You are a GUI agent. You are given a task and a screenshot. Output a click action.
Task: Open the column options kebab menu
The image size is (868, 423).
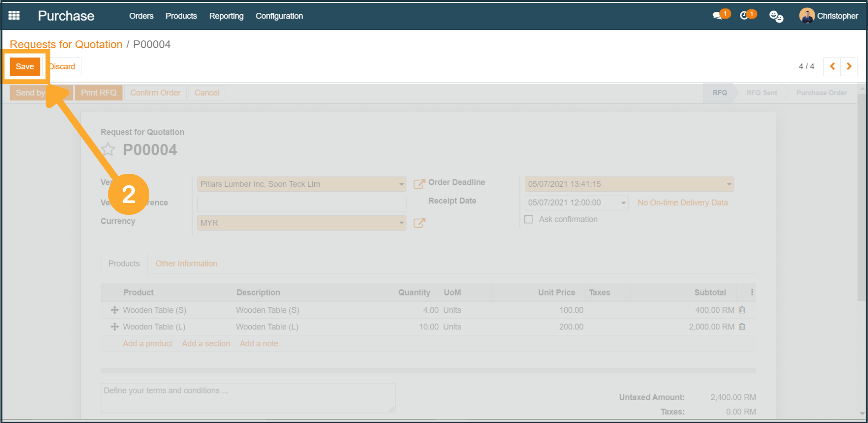click(751, 292)
